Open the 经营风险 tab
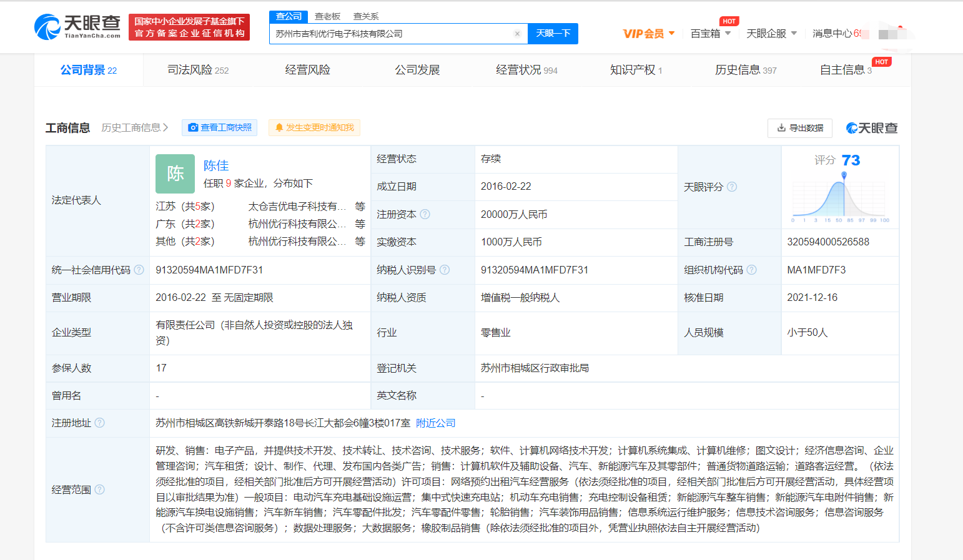The image size is (963, 560). click(307, 70)
